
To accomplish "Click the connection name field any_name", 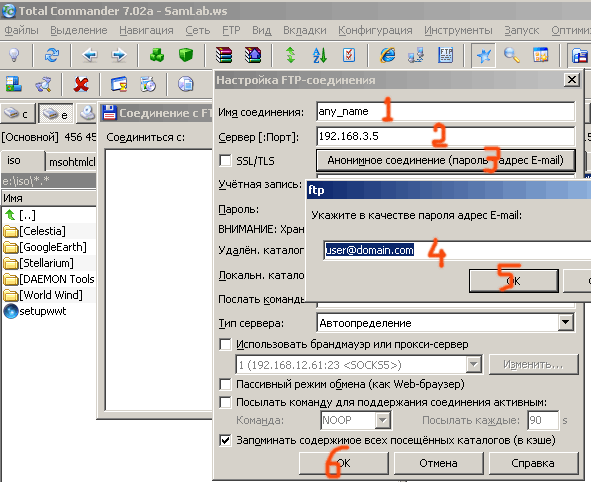I will pos(446,112).
